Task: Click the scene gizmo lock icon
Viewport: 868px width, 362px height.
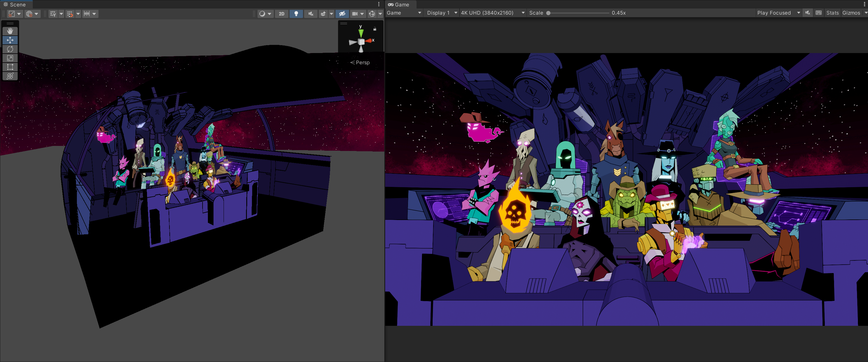Action: [375, 29]
